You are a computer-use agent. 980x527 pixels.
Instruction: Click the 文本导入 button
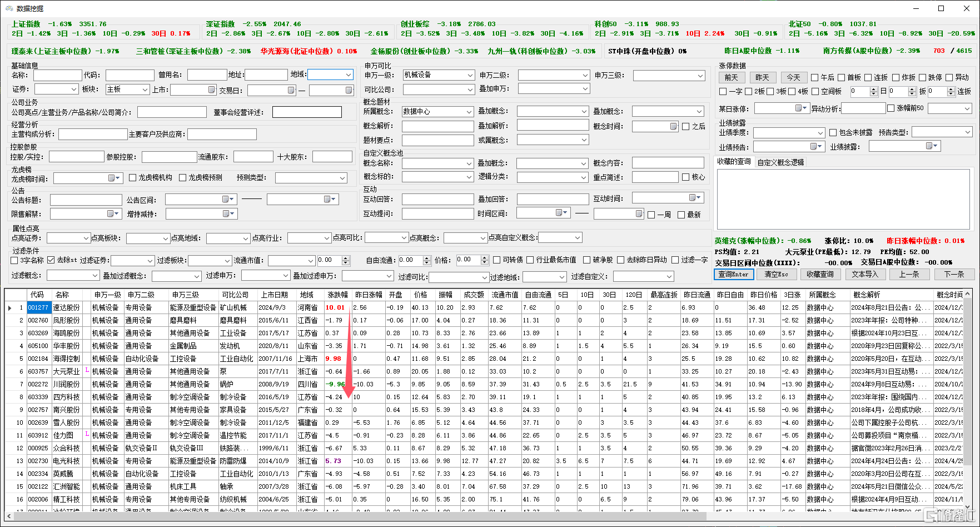point(864,274)
